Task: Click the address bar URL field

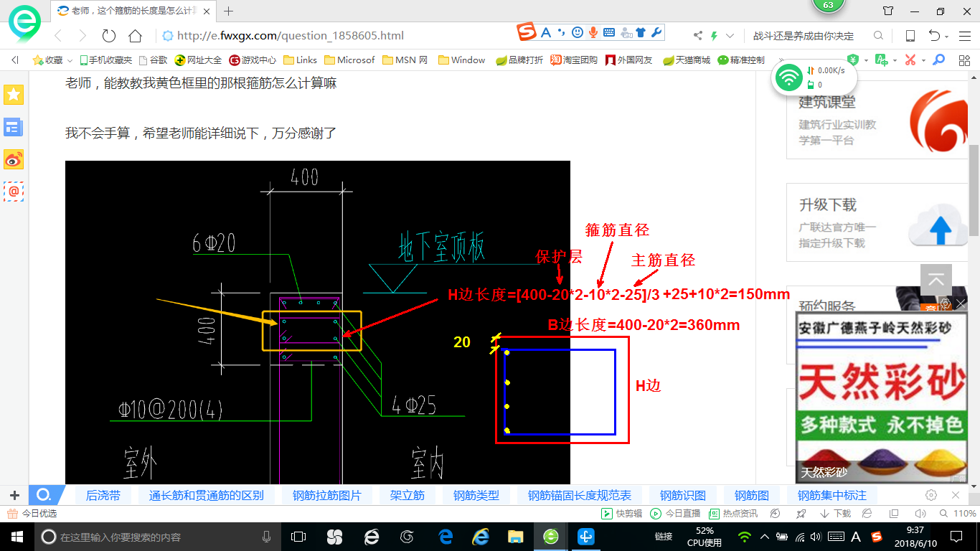Action: coord(291,36)
